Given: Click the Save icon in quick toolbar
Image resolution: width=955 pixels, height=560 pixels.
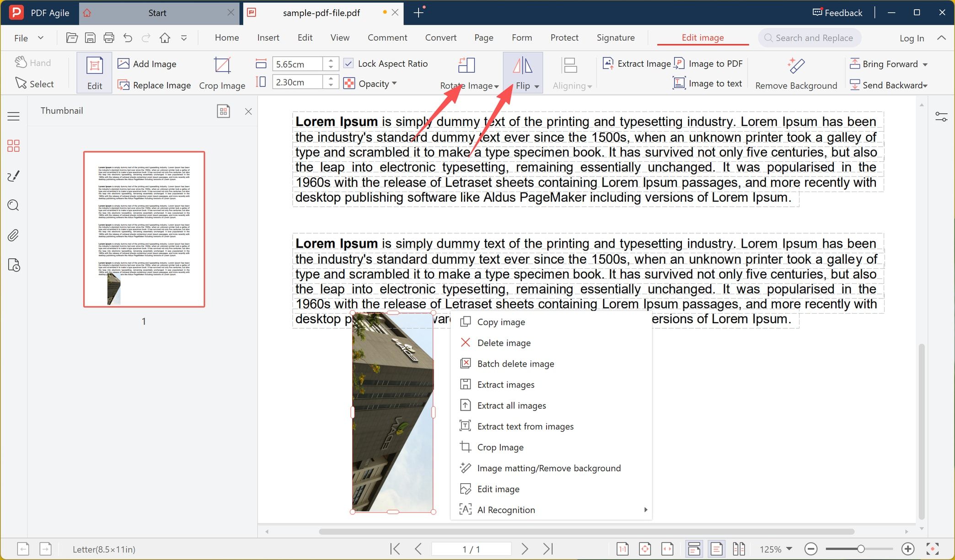Looking at the screenshot, I should tap(90, 38).
